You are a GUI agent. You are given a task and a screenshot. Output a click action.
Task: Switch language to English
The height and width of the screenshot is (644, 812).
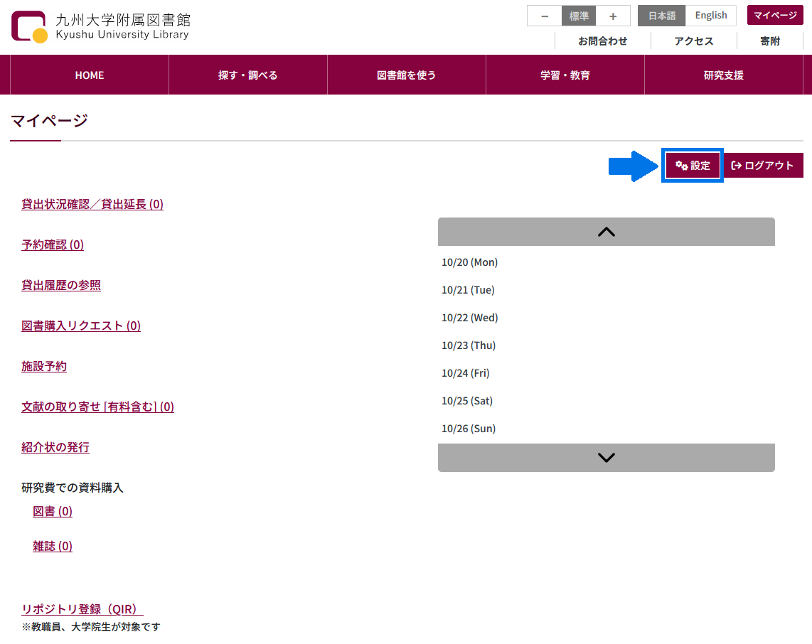(x=711, y=16)
